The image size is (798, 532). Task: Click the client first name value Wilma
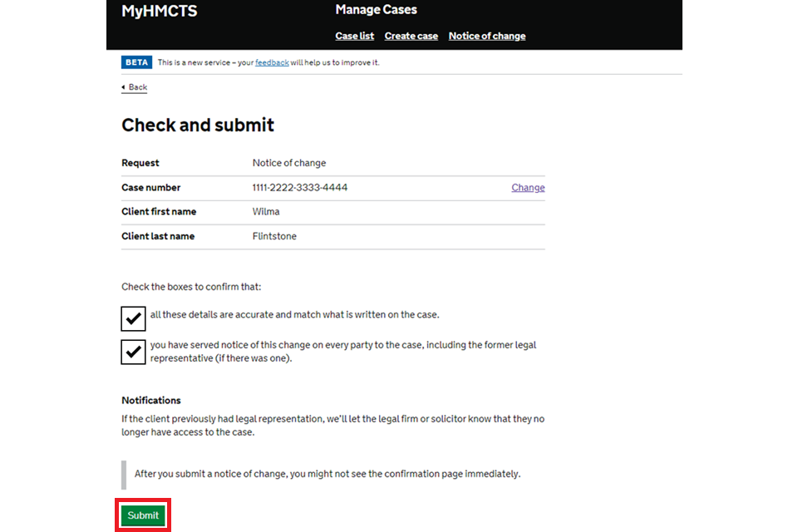(x=266, y=212)
